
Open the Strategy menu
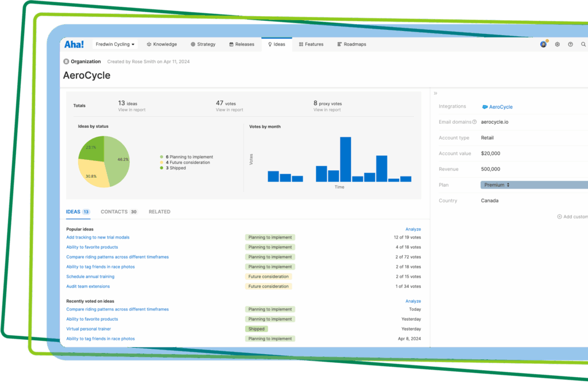tap(203, 44)
